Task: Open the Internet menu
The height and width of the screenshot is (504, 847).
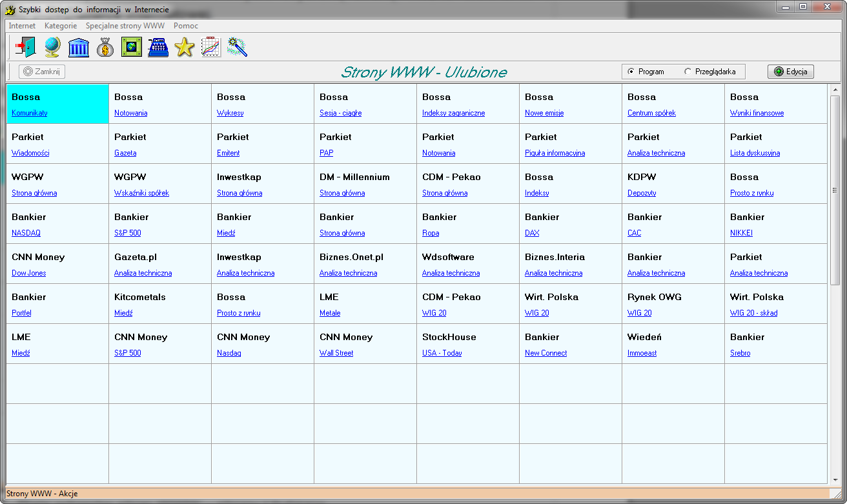Action: coord(22,26)
